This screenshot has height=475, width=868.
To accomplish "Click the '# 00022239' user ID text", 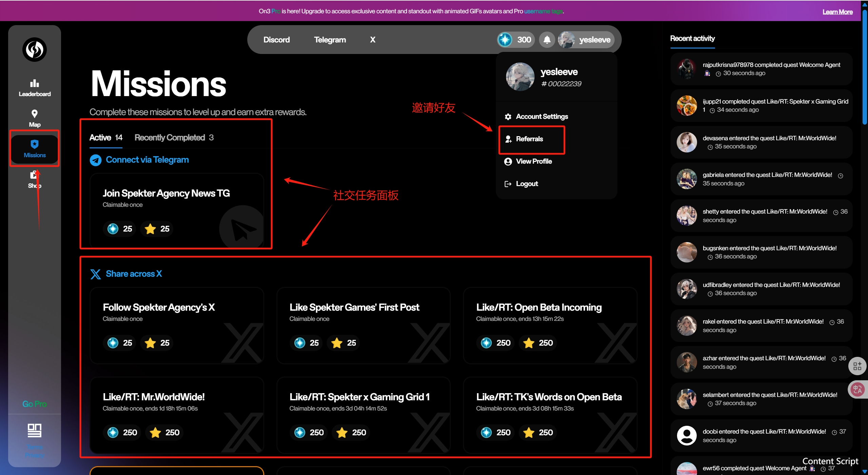I will tap(561, 84).
